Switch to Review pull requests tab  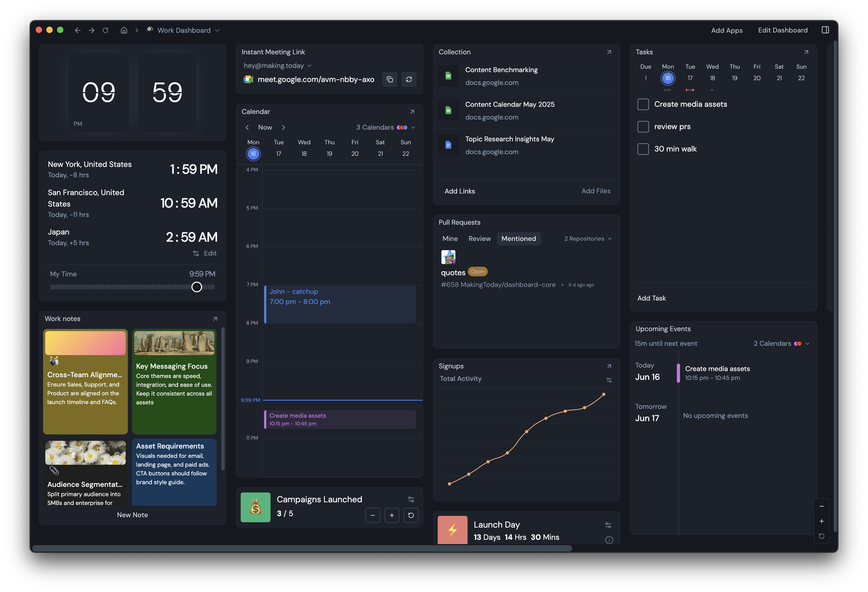pyautogui.click(x=479, y=239)
